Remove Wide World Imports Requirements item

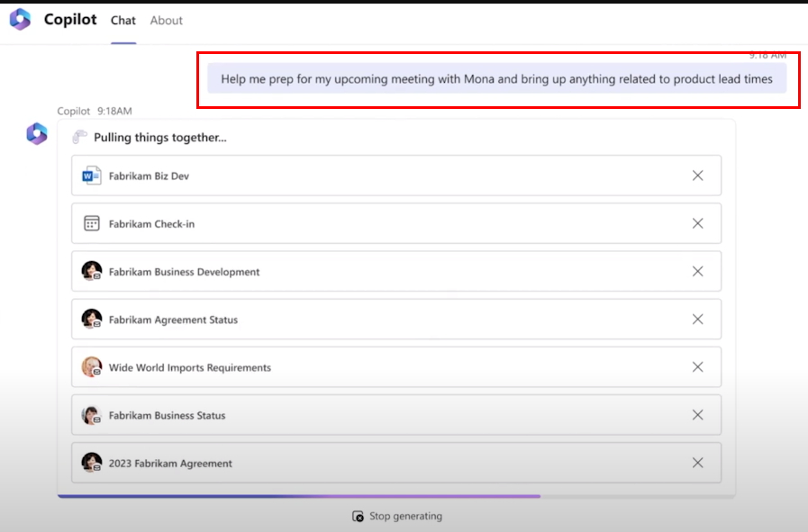(698, 367)
